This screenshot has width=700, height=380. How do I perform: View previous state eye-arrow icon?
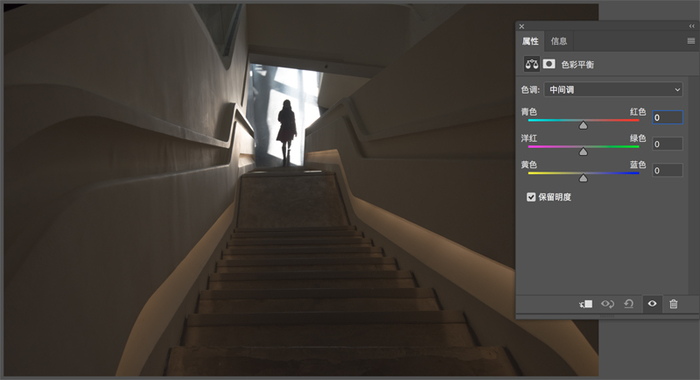(608, 304)
